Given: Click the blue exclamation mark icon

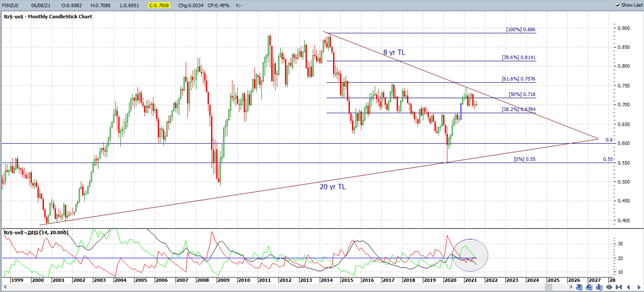Looking at the screenshot, I should click(x=599, y=287).
